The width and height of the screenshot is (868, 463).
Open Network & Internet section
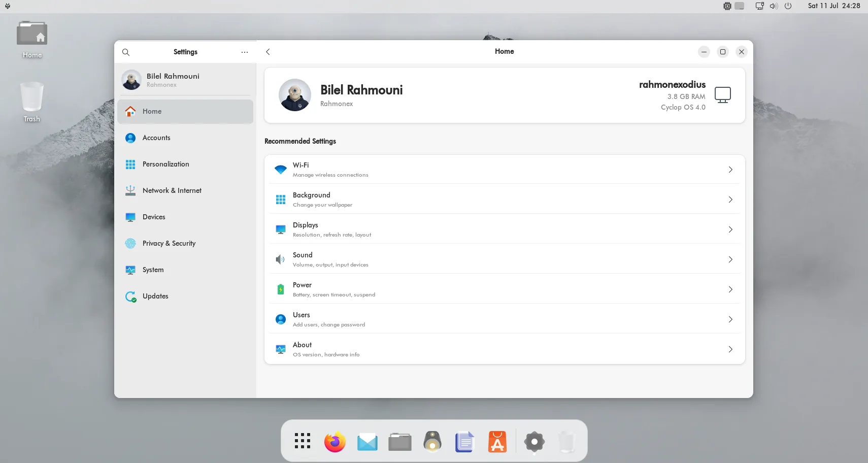185,190
